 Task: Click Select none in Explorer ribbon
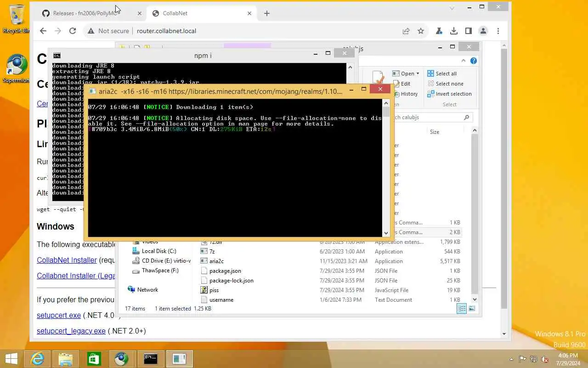click(x=445, y=84)
